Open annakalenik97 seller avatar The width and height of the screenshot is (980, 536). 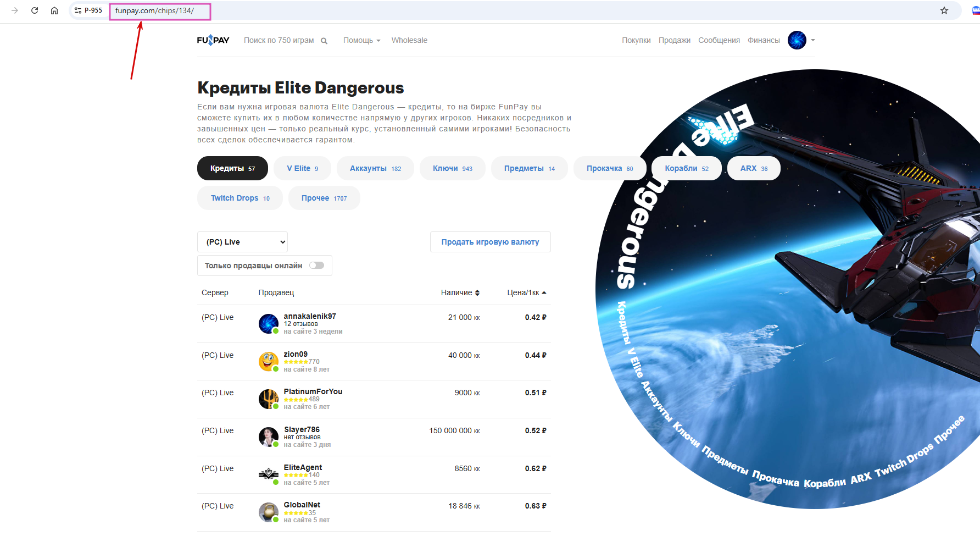(269, 324)
